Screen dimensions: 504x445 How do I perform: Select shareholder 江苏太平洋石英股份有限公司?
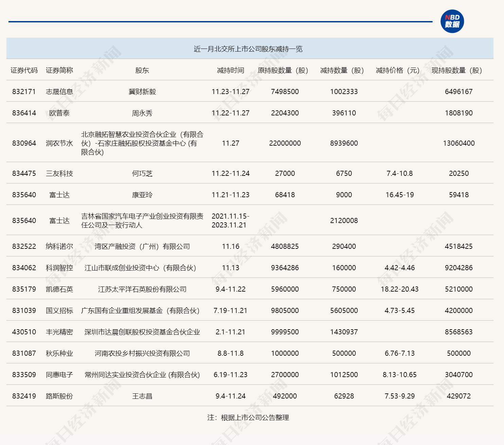pos(142,289)
